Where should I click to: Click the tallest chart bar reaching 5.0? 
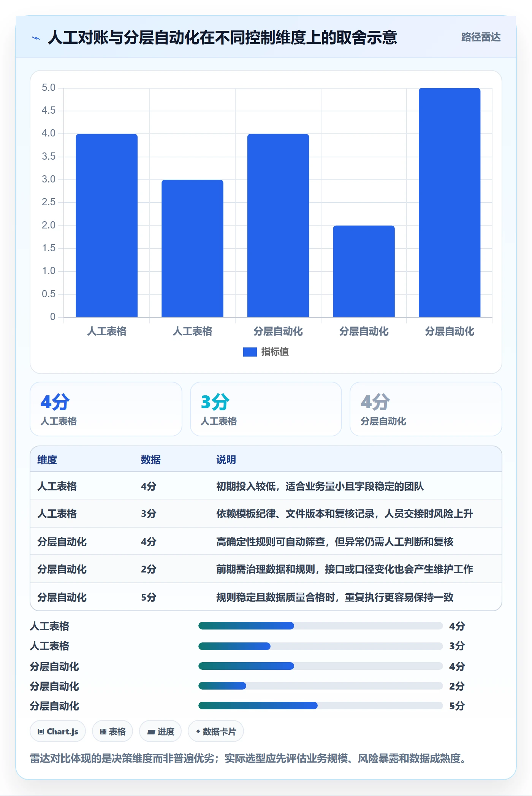pos(450,203)
